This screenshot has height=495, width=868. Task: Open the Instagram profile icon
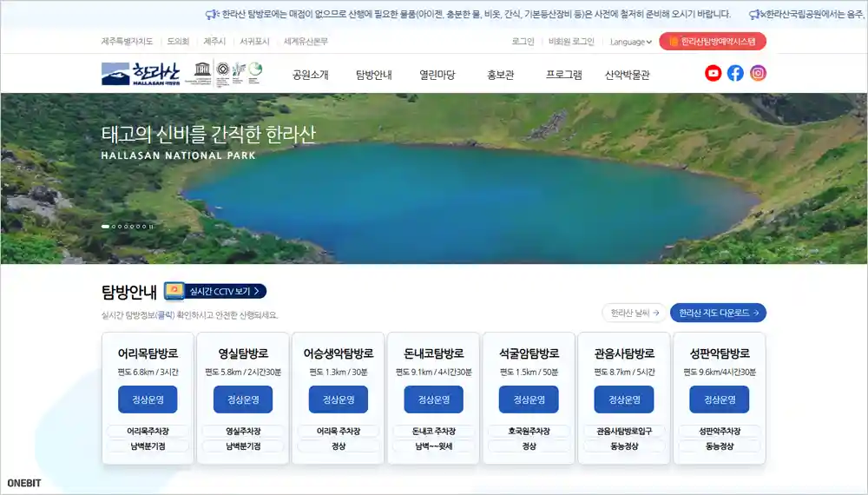(758, 73)
